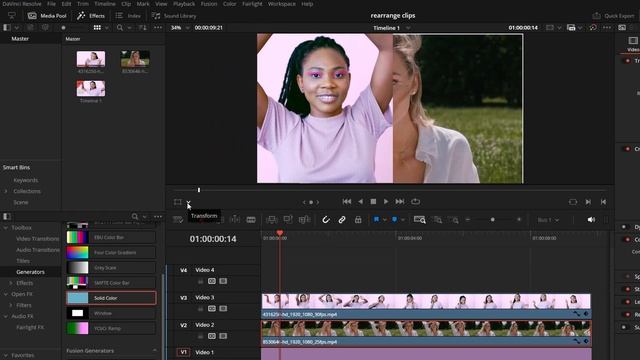
Task: Click the blue marker icon
Action: click(x=394, y=220)
